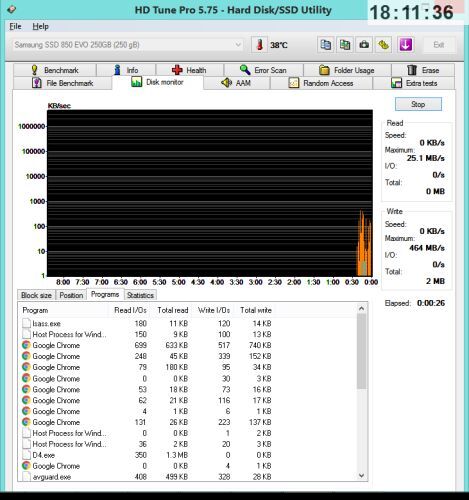The height and width of the screenshot is (500, 469).
Task: Click the programs list scroll down arrow
Action: pyautogui.click(x=362, y=476)
